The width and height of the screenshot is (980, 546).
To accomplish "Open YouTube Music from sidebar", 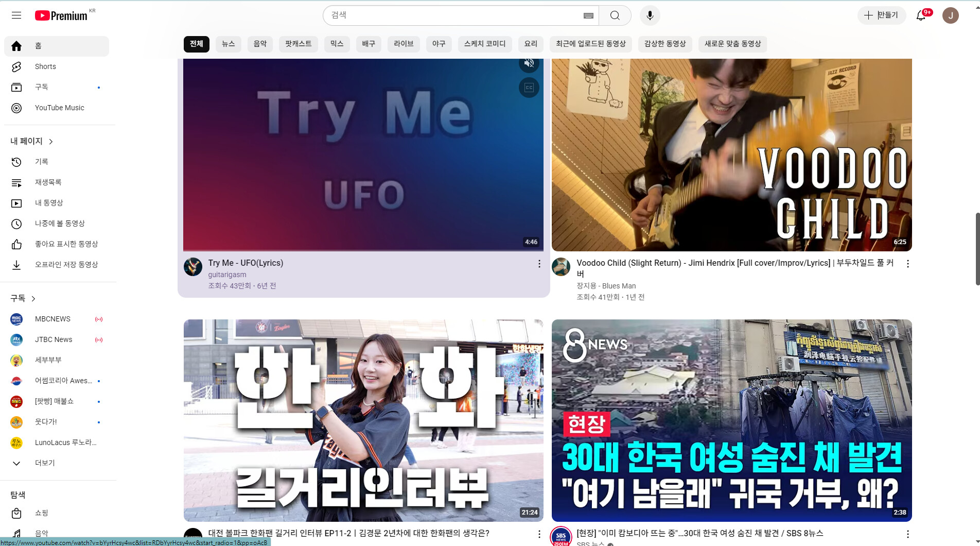I will pos(59,108).
